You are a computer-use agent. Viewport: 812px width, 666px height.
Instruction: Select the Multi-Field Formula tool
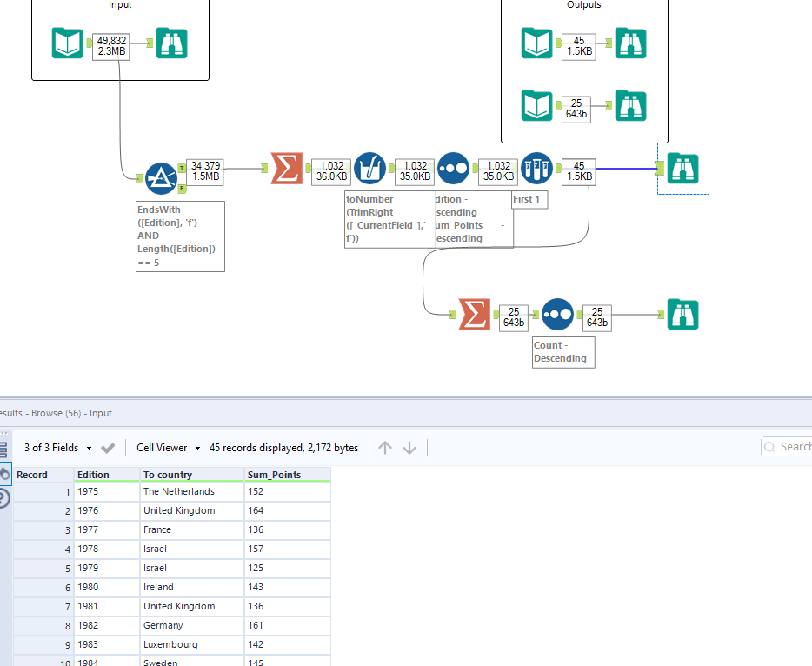tap(369, 169)
